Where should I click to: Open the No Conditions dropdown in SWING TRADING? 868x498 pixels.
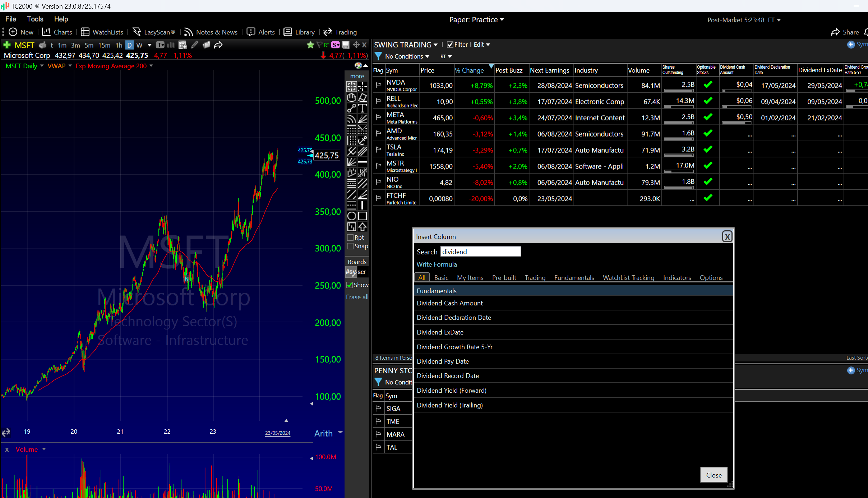407,56
